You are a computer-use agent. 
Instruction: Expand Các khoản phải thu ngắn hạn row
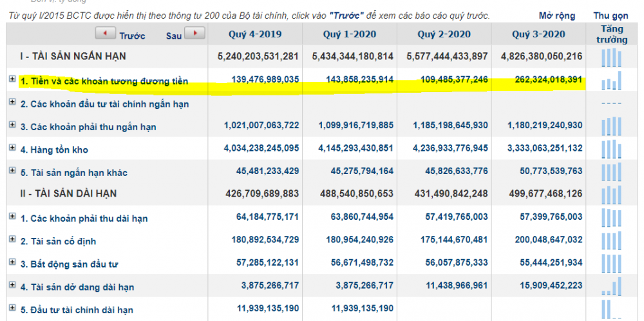click(12, 124)
